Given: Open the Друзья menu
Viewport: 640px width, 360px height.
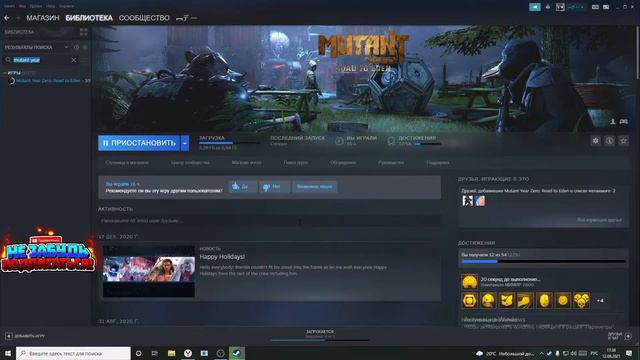Looking at the screenshot, I should coord(36,6).
